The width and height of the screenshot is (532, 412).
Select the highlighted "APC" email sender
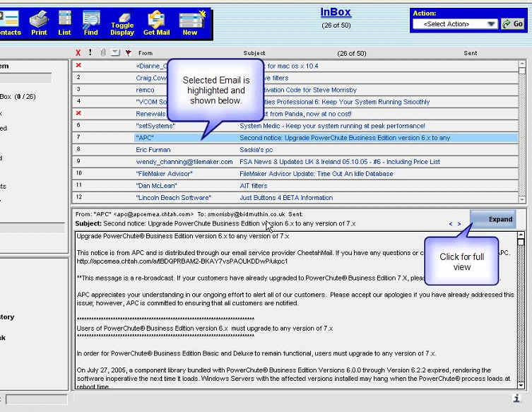(145, 138)
